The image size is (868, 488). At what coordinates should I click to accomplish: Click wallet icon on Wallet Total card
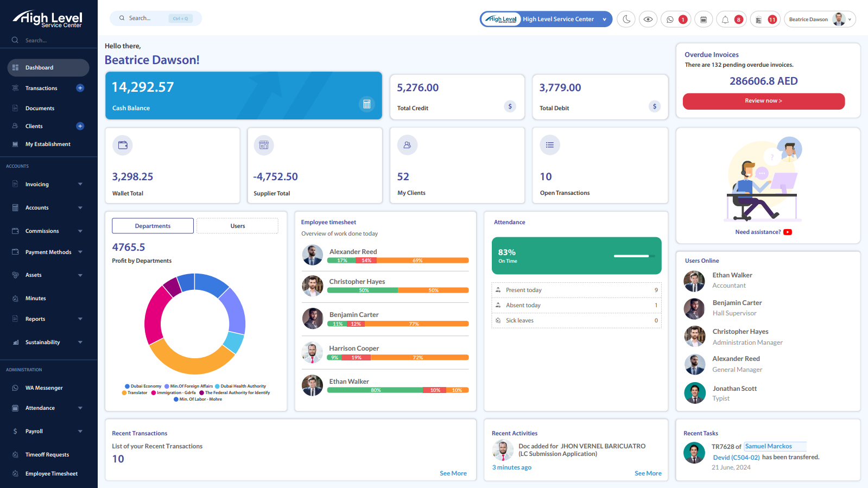pos(123,145)
